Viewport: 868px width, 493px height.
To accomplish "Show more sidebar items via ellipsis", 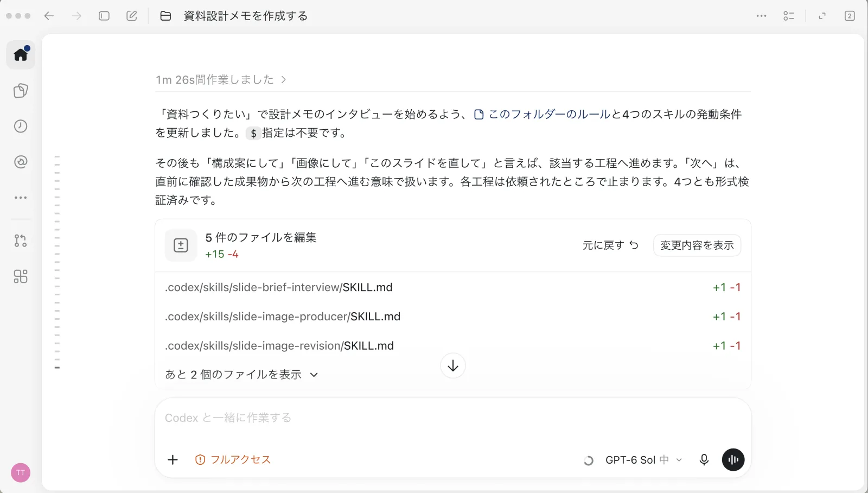I will pyautogui.click(x=21, y=198).
